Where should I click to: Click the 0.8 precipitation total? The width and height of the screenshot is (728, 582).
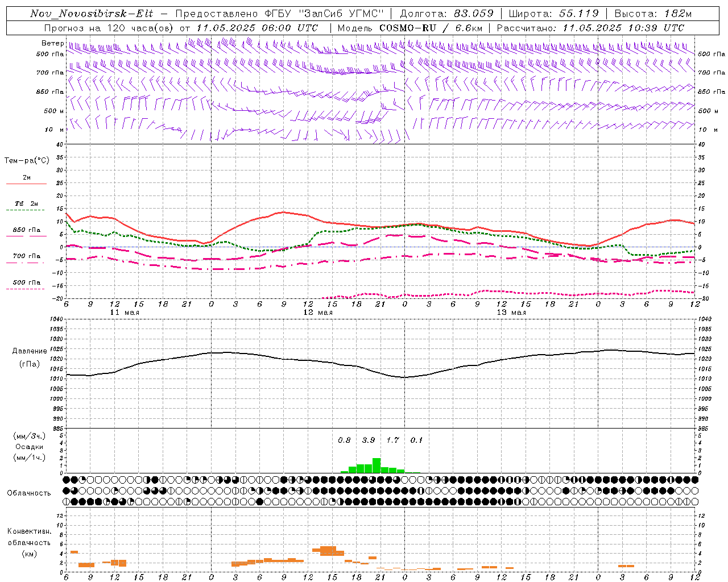344,440
